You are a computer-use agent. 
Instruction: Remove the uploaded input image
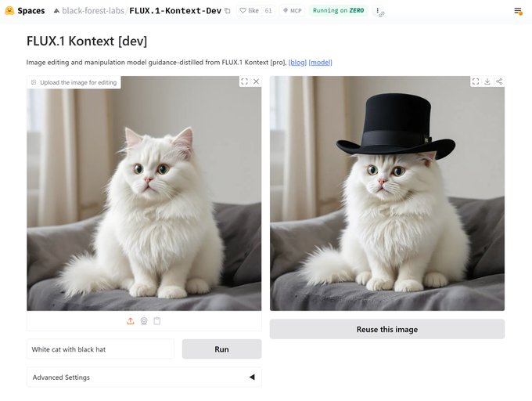click(x=256, y=81)
